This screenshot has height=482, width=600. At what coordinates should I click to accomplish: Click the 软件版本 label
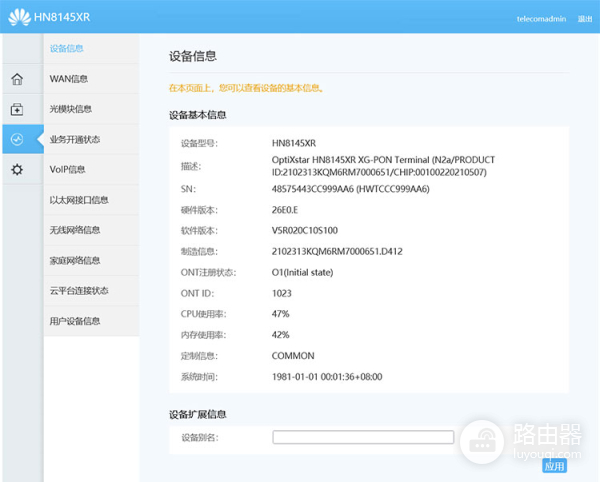(199, 231)
